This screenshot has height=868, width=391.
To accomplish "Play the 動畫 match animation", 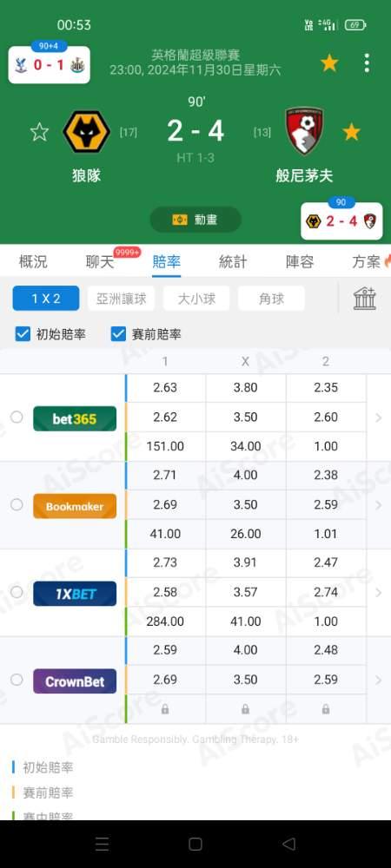I will (x=195, y=220).
